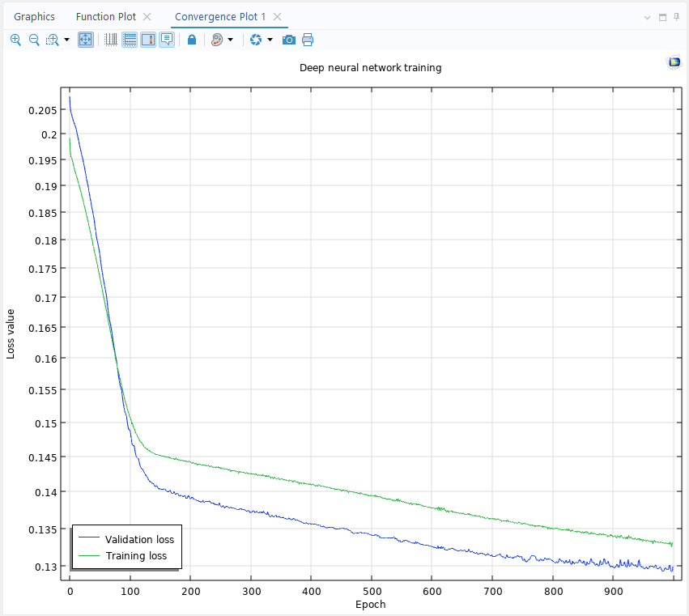Click the Epoch axis label
Screen dimensions: 689x616
371,604
